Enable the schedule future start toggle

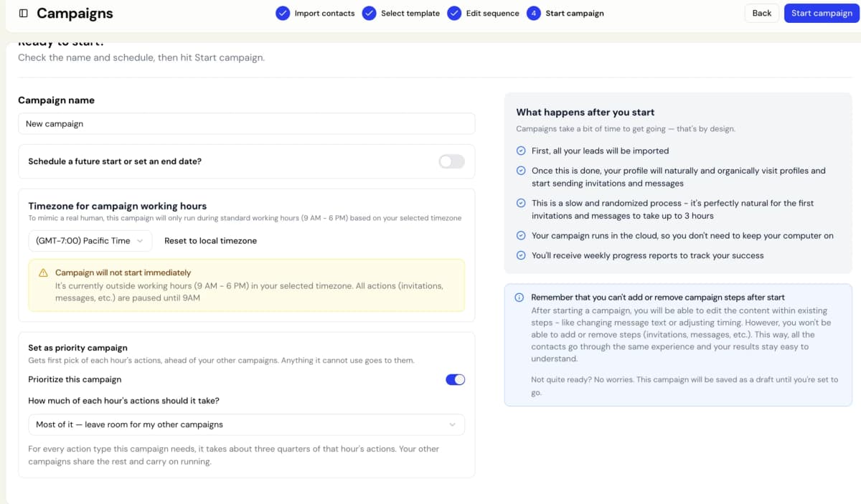click(x=452, y=161)
